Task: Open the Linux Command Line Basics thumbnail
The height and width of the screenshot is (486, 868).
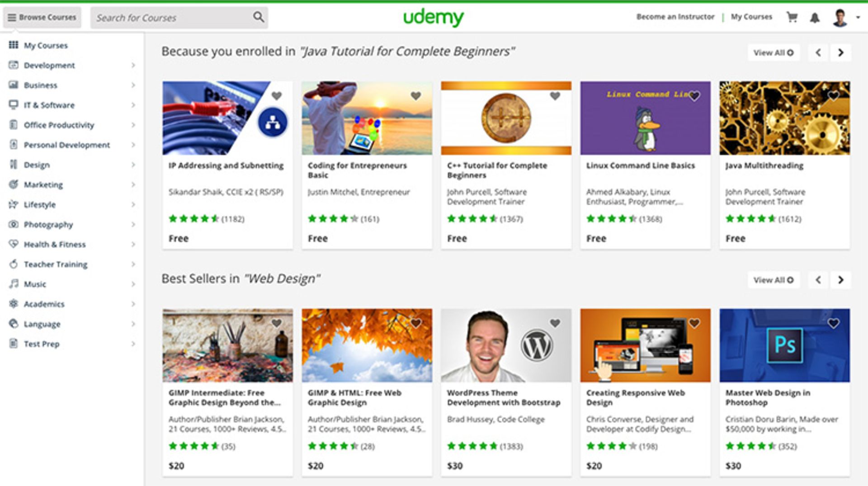Action: [x=646, y=118]
